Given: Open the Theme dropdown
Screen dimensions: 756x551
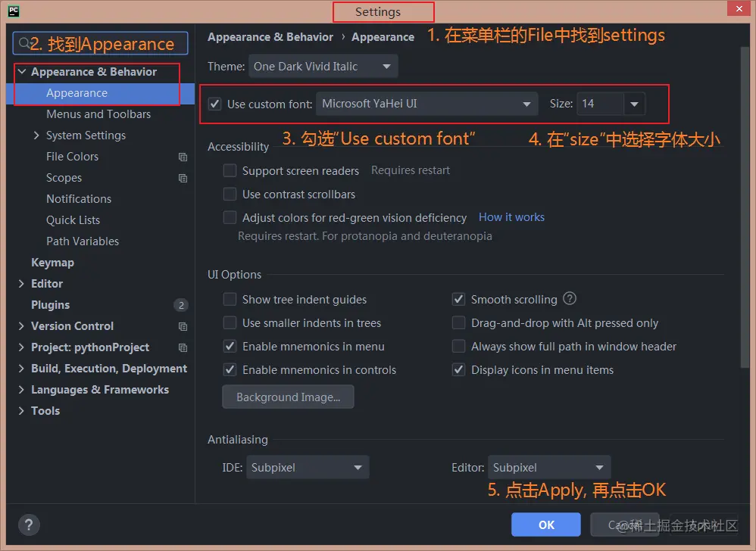Looking at the screenshot, I should (x=323, y=66).
